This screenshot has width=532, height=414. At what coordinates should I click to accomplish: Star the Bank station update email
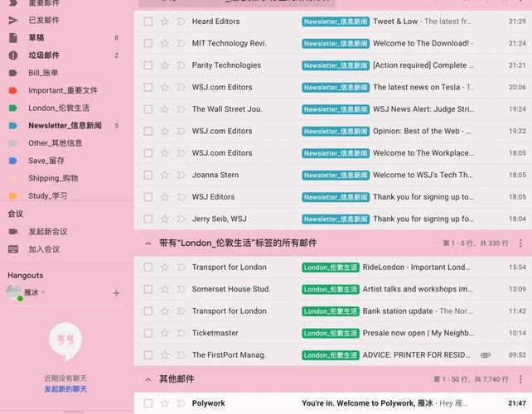pos(165,311)
